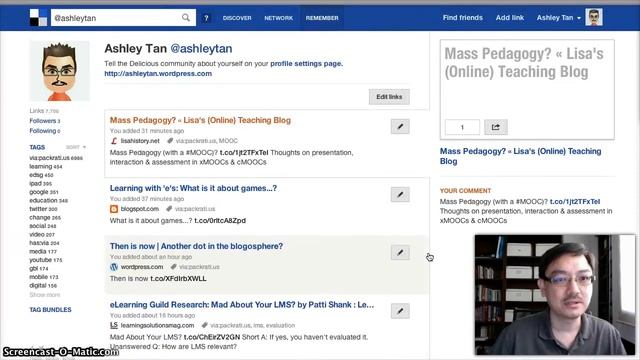
Task: Open the Ashley Tan account dropdown
Action: 558,18
